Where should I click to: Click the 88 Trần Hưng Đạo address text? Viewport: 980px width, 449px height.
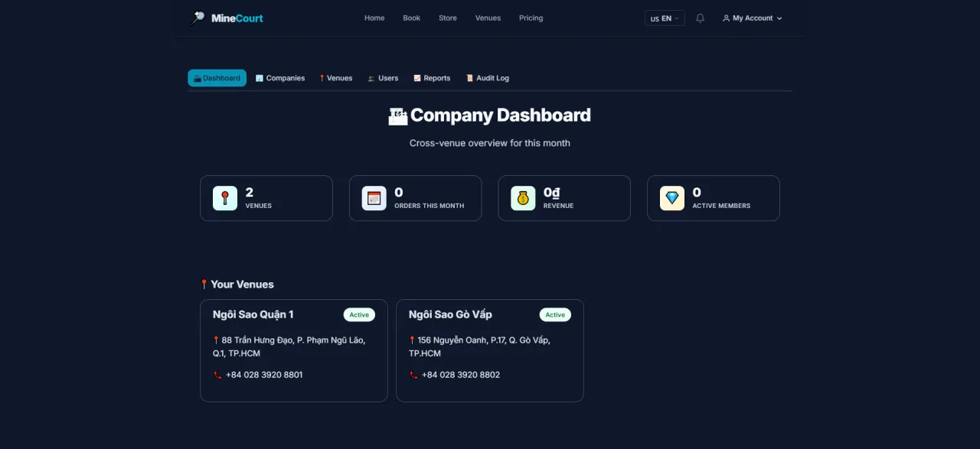coord(289,347)
